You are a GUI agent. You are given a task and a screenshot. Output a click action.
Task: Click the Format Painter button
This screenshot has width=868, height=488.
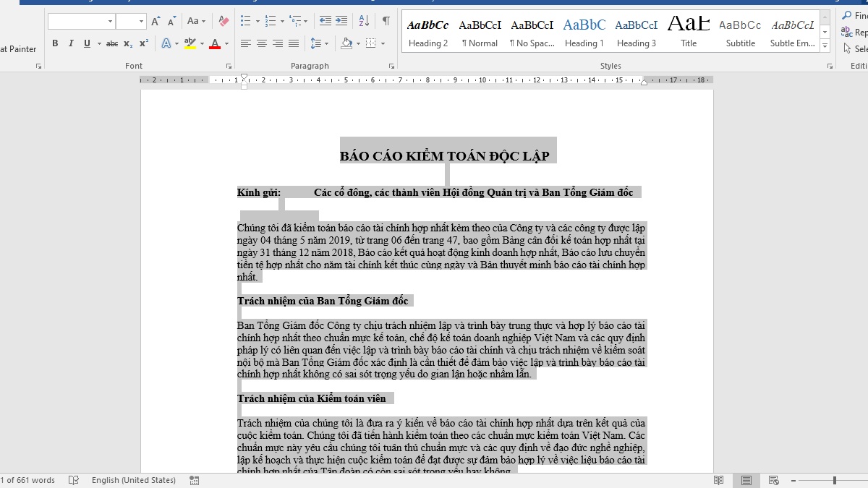click(x=18, y=49)
